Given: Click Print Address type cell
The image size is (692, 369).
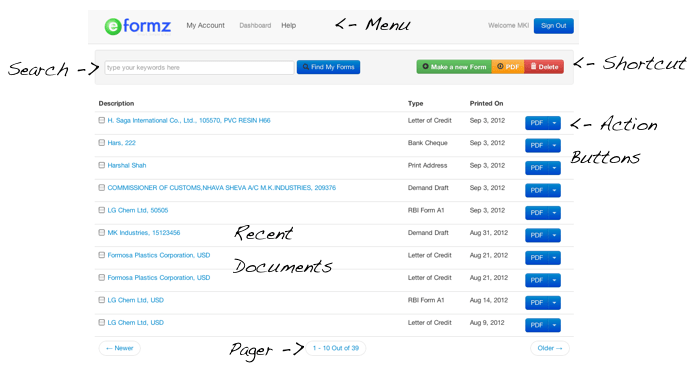Looking at the screenshot, I should [427, 166].
